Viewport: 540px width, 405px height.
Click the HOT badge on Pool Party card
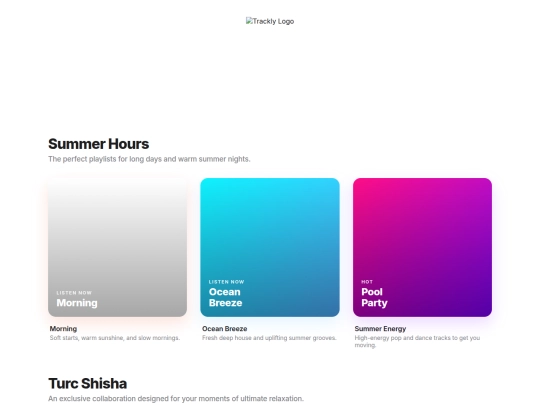tap(367, 282)
